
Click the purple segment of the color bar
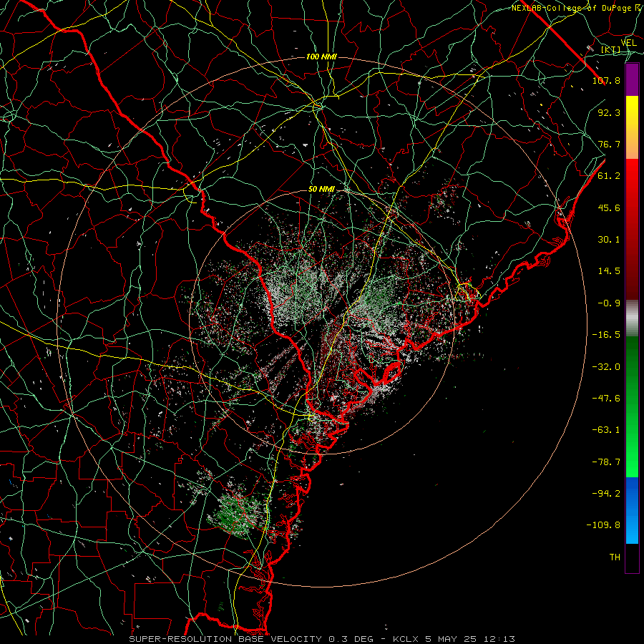click(632, 80)
